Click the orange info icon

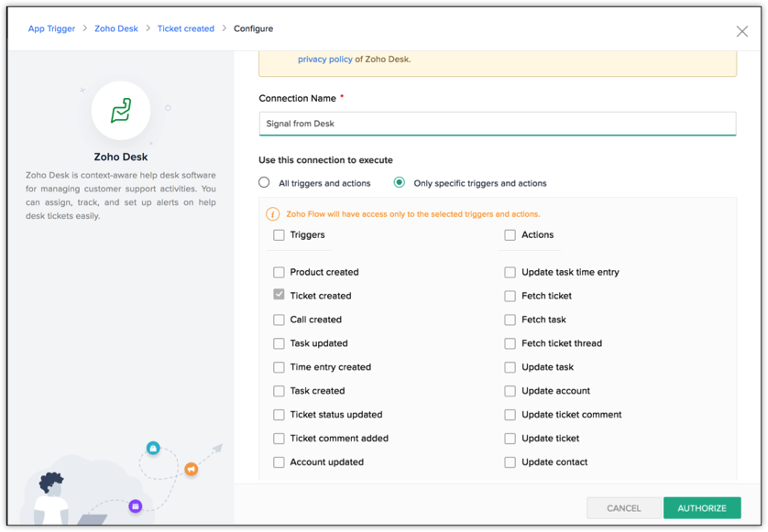pos(272,214)
